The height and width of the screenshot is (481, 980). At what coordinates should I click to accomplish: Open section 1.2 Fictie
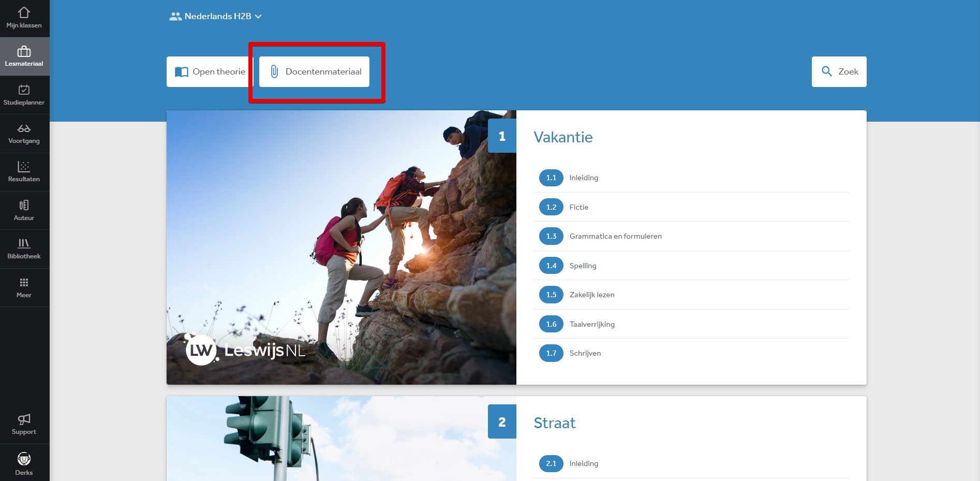pos(691,207)
